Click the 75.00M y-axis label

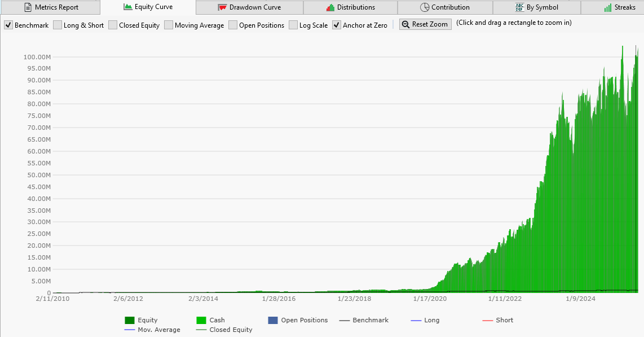[x=38, y=116]
